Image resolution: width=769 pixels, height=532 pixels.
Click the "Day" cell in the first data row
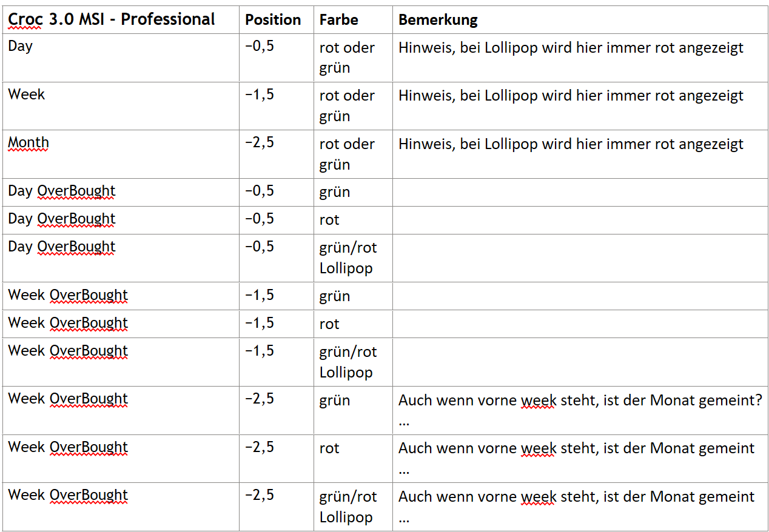[x=21, y=47]
